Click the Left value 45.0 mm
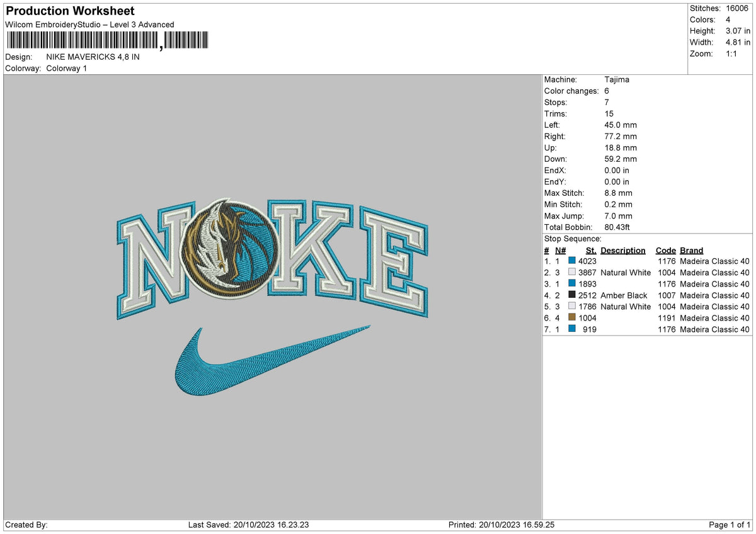Image resolution: width=756 pixels, height=534 pixels. 621,125
